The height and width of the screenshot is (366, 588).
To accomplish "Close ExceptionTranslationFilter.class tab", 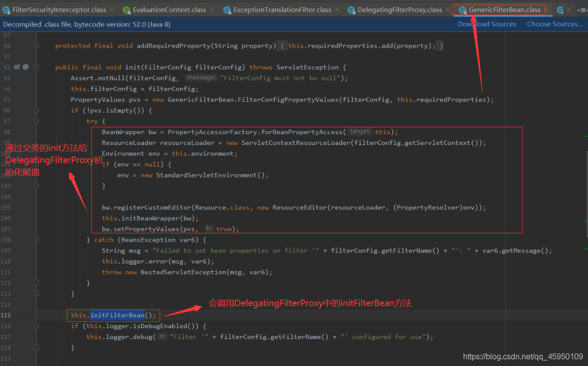I will point(337,10).
